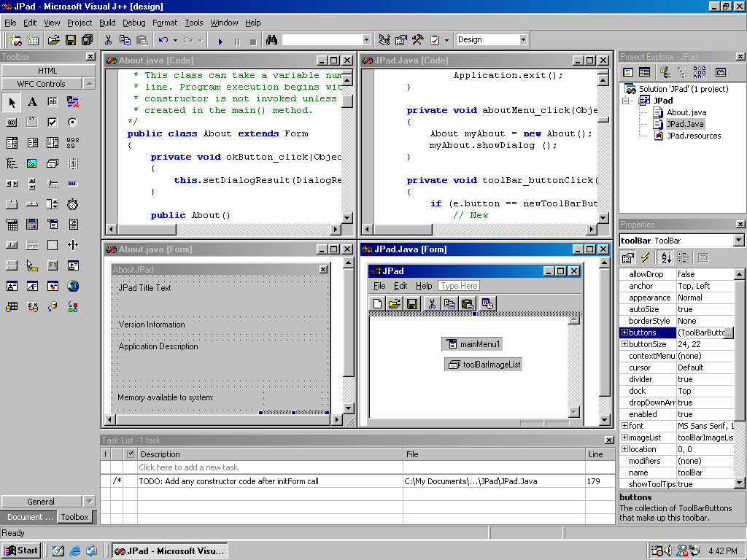Click the alphabetic A-Z sort button in Properties
This screenshot has width=747, height=560.
pos(665,257)
